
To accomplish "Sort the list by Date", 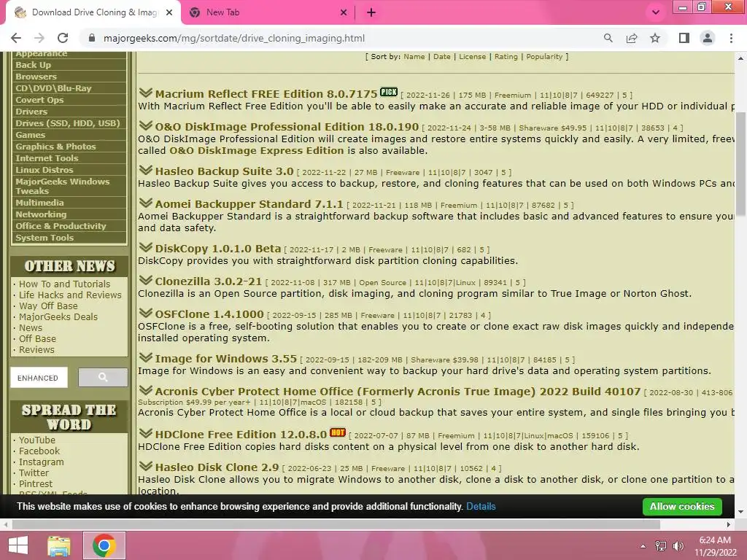I will point(441,56).
